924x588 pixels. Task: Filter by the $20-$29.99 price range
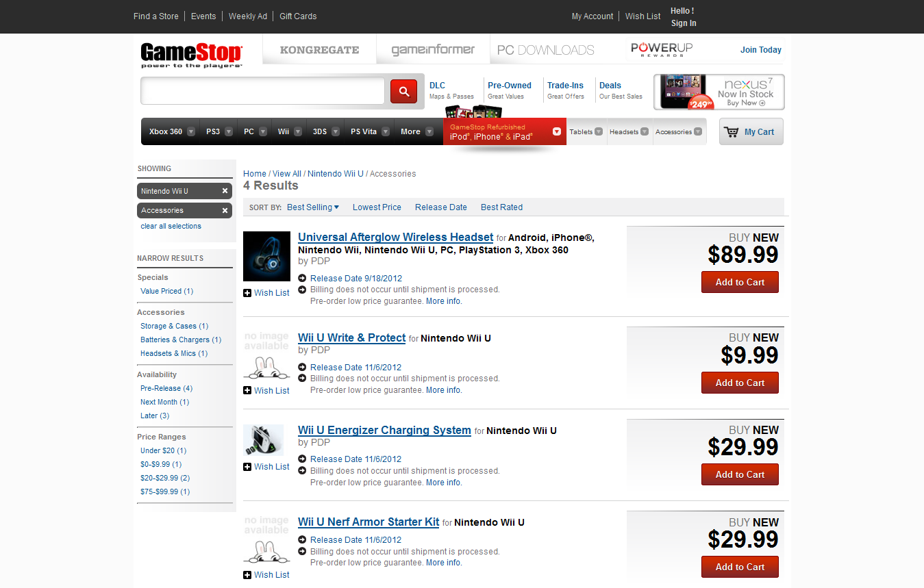click(x=165, y=478)
